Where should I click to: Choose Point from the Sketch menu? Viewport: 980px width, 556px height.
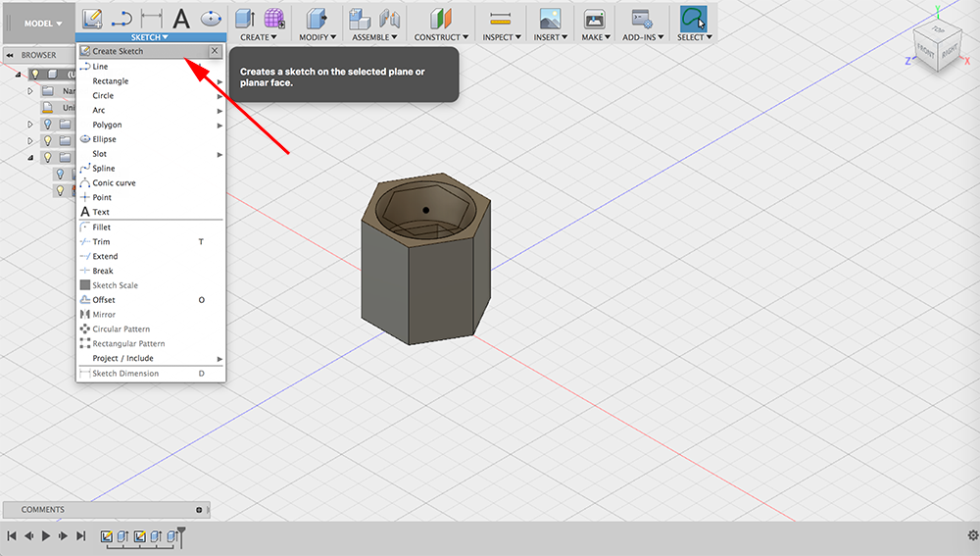(x=151, y=198)
